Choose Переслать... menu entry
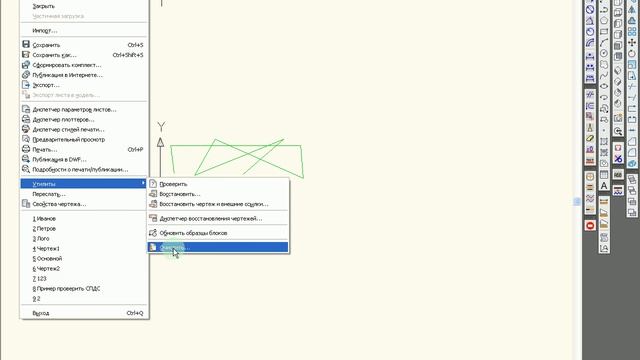Viewport: 640px width, 360px height. [x=84, y=194]
